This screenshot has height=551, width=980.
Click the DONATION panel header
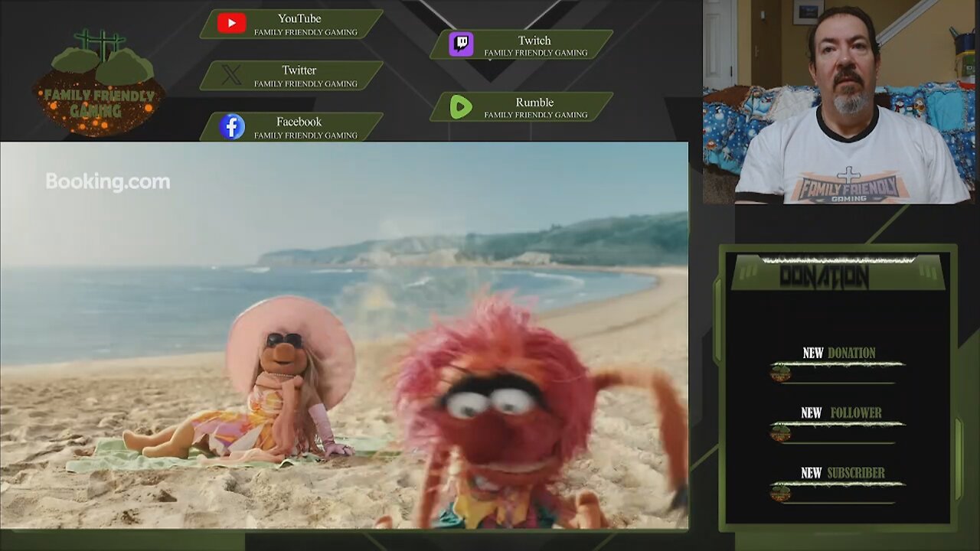point(838,274)
